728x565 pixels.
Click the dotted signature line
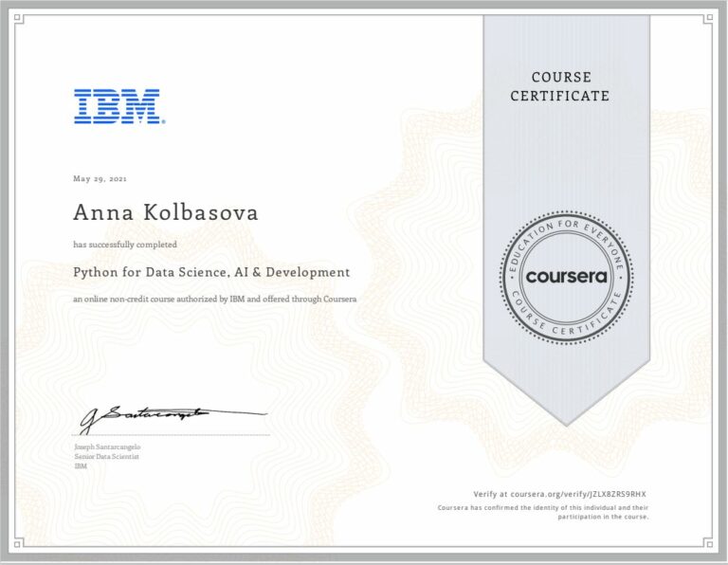click(x=171, y=435)
